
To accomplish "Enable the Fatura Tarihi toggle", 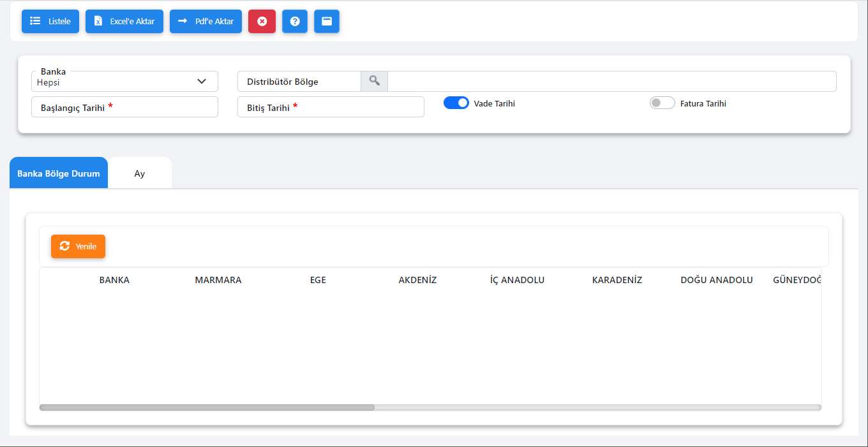I will (662, 103).
